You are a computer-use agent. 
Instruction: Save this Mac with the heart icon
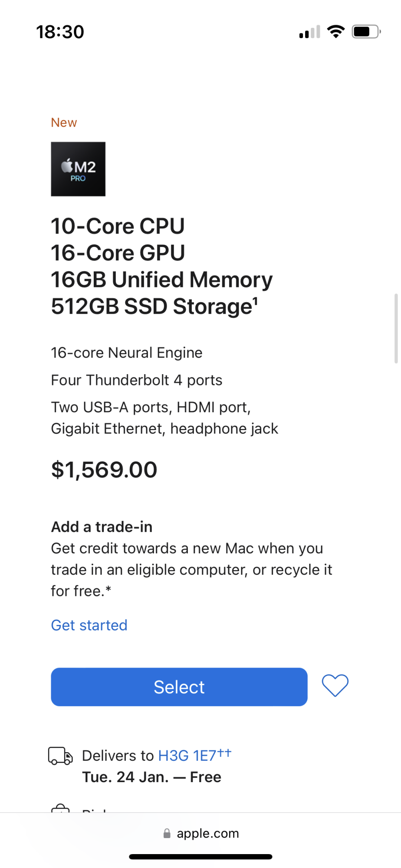[x=335, y=686]
